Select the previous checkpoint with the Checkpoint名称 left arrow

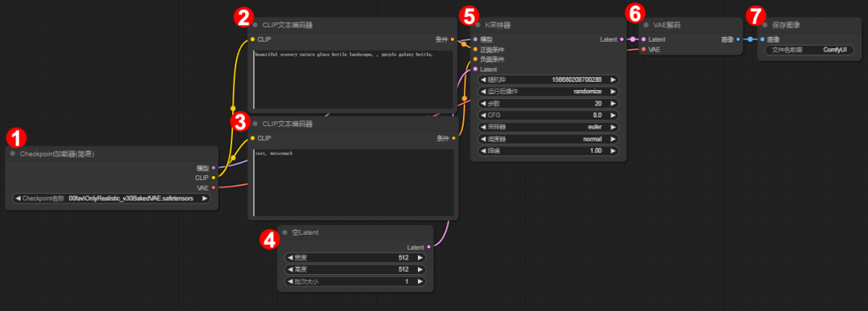18,198
